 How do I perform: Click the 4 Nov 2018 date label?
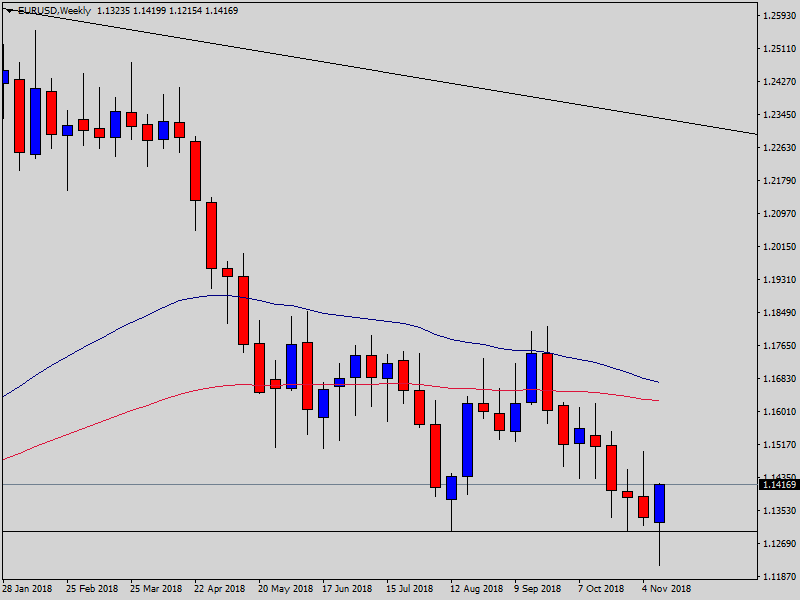666,589
